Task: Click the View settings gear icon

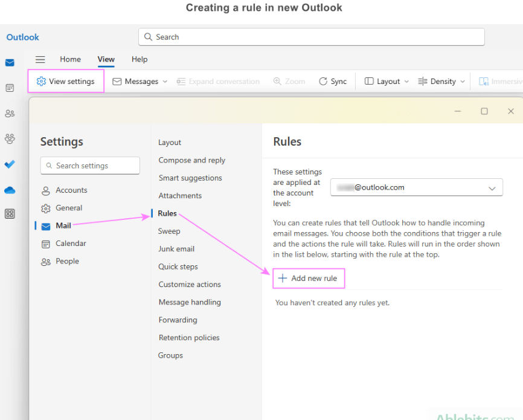Action: (41, 81)
